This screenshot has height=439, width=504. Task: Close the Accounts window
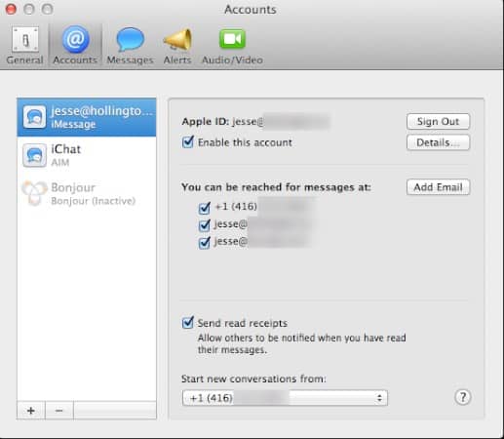pos(11,9)
